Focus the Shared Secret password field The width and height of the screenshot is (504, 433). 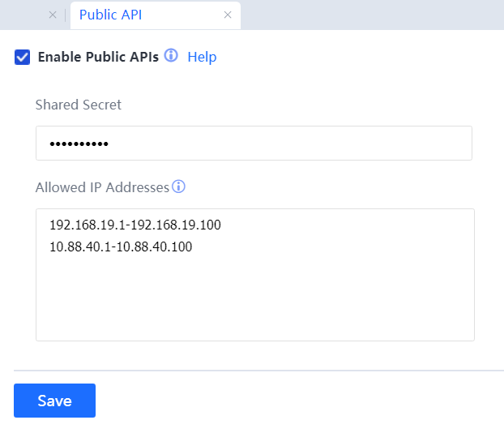click(x=254, y=144)
